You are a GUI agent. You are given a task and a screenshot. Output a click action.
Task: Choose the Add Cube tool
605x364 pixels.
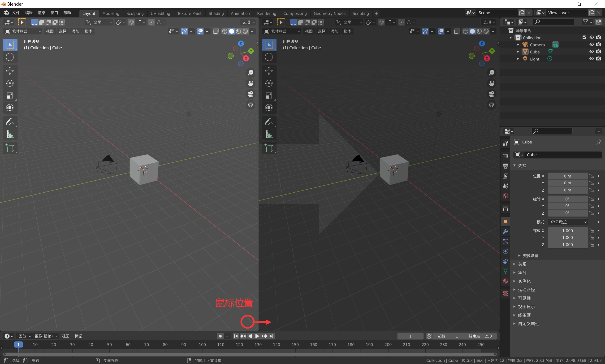pos(10,148)
